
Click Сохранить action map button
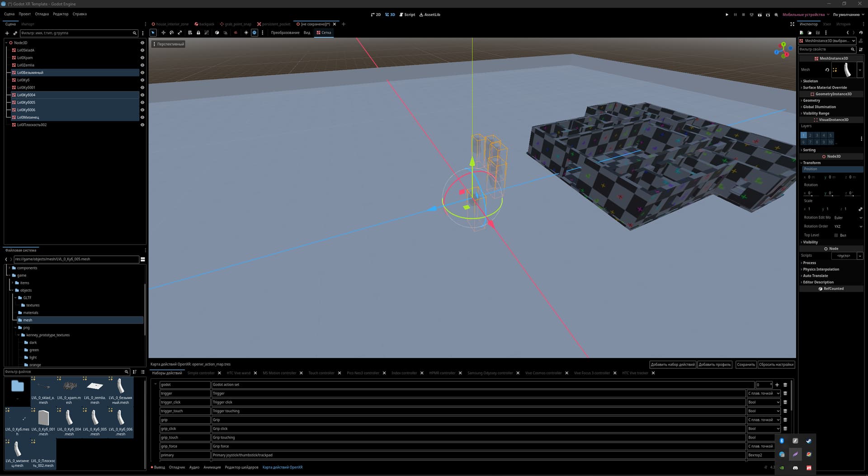pyautogui.click(x=746, y=364)
